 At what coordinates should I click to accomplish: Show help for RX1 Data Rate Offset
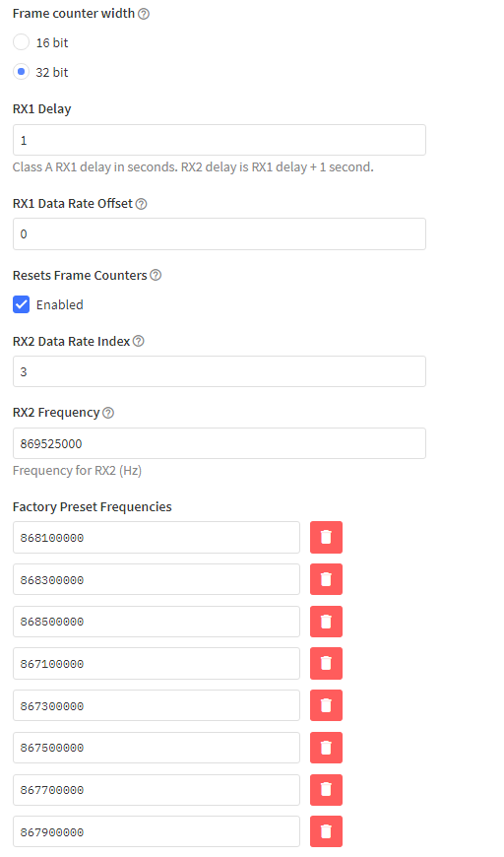click(x=141, y=204)
